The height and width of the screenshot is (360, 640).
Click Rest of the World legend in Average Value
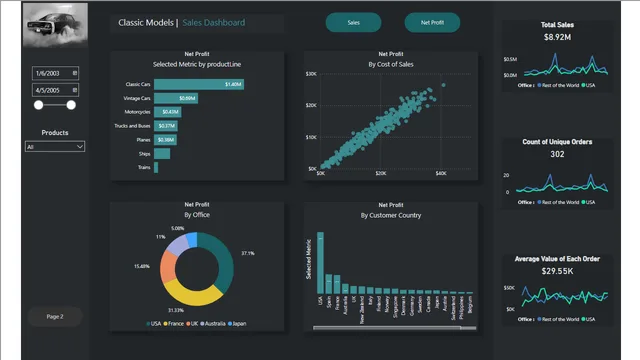coord(558,319)
